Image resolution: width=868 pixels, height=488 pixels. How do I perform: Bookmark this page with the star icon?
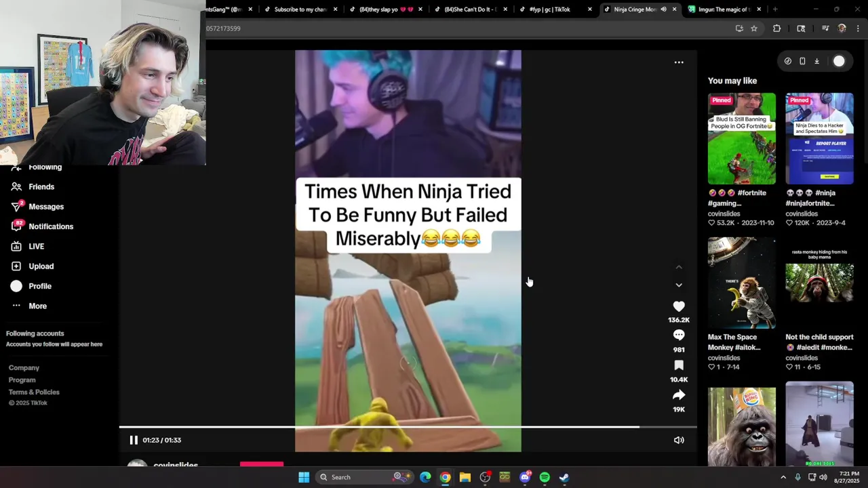tap(753, 28)
